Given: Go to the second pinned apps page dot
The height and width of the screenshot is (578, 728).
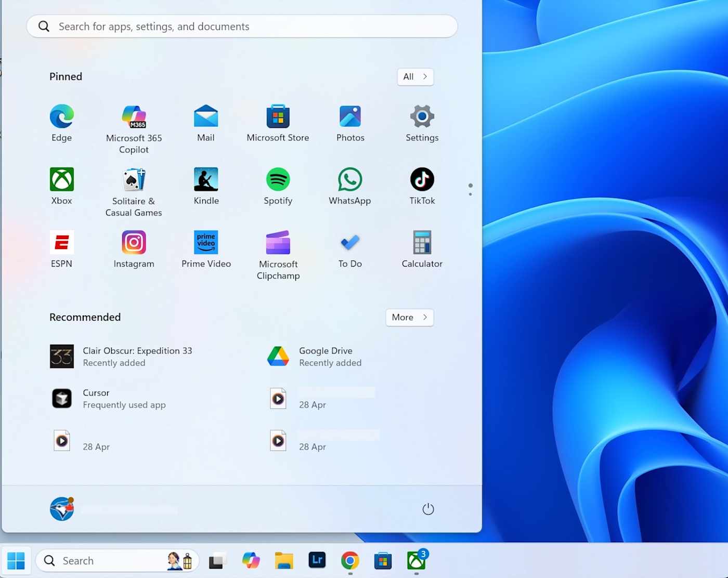Looking at the screenshot, I should click(x=470, y=194).
